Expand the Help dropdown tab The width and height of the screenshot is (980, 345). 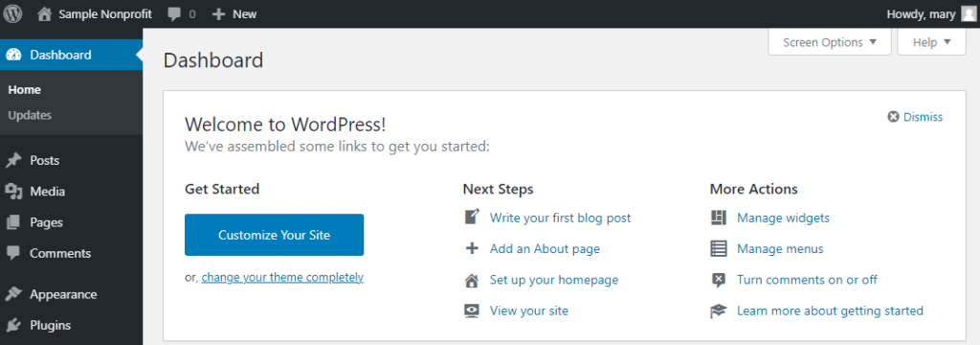(931, 42)
